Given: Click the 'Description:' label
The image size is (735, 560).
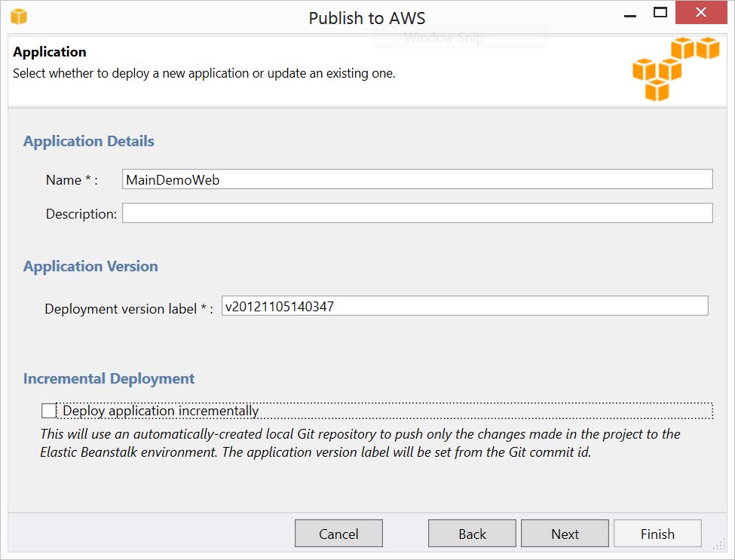Looking at the screenshot, I should tap(81, 214).
